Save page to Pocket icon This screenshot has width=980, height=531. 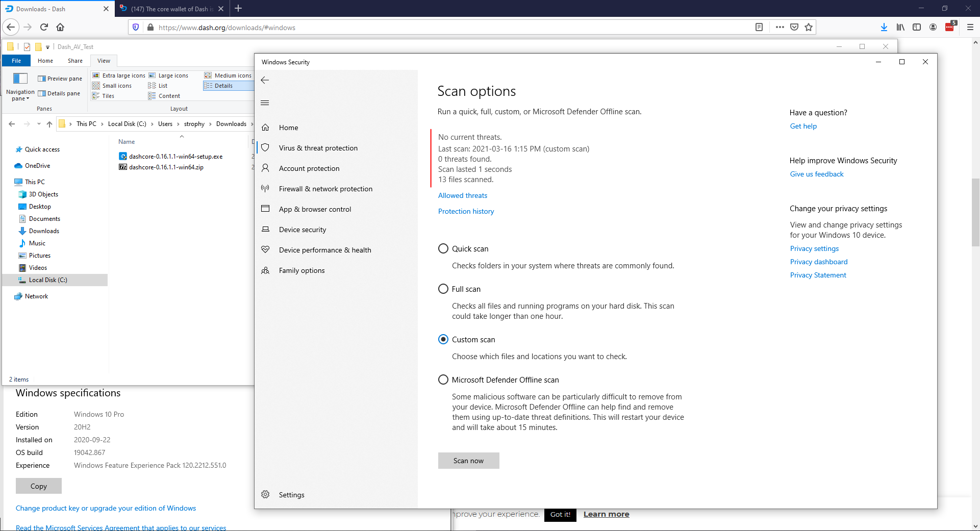coord(794,27)
